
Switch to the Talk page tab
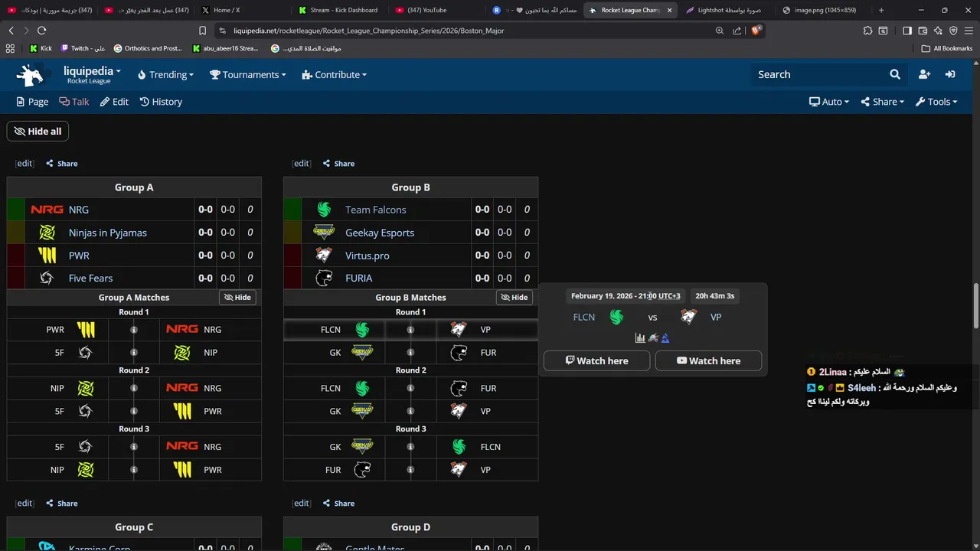tap(74, 102)
